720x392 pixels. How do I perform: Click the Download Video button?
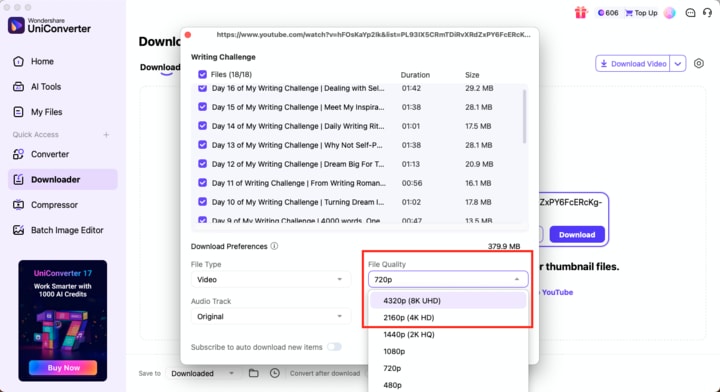[633, 64]
